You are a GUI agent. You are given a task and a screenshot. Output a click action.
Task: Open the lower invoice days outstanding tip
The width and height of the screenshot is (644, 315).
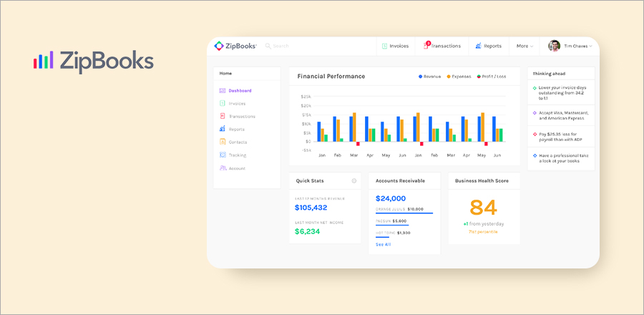pos(561,93)
